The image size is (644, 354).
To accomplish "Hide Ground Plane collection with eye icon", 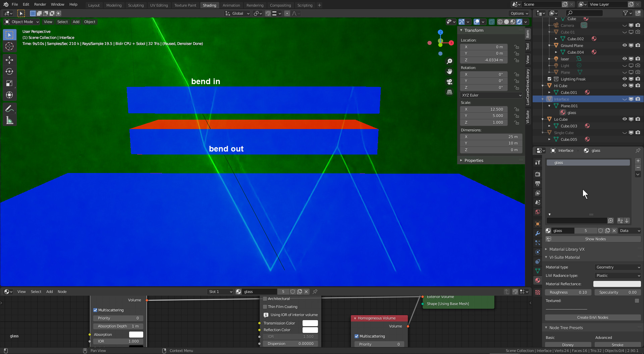I will click(625, 45).
